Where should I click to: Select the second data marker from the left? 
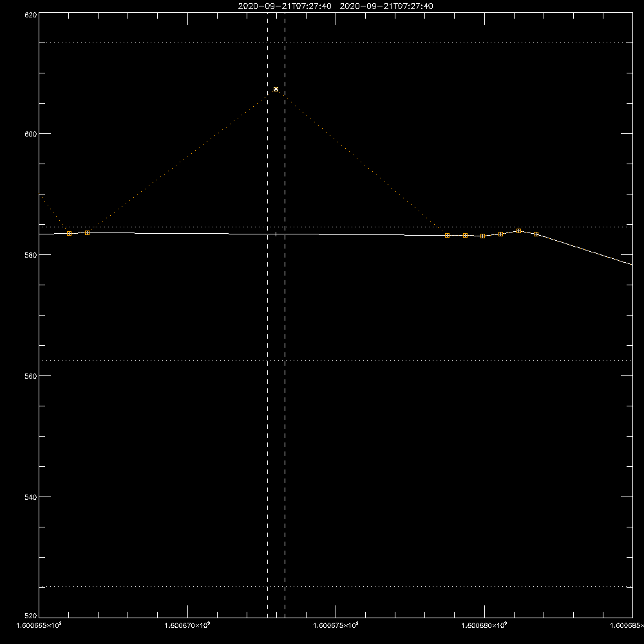coord(87,233)
